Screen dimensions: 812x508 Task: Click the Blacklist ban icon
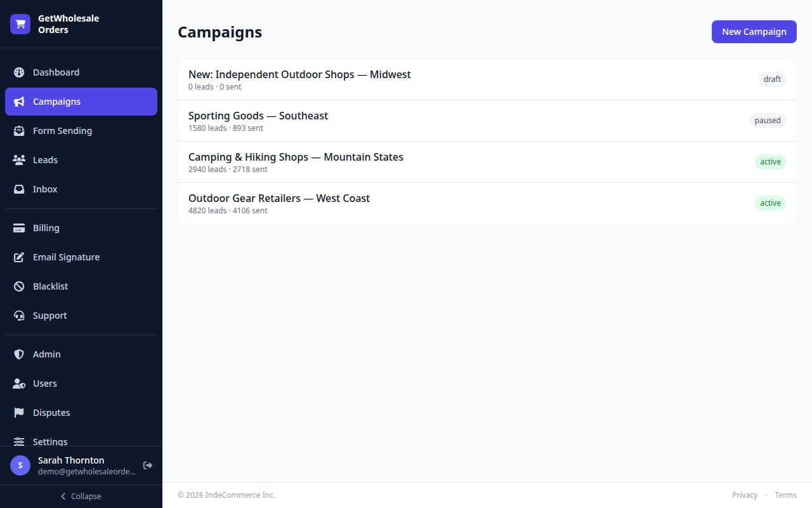(x=19, y=286)
